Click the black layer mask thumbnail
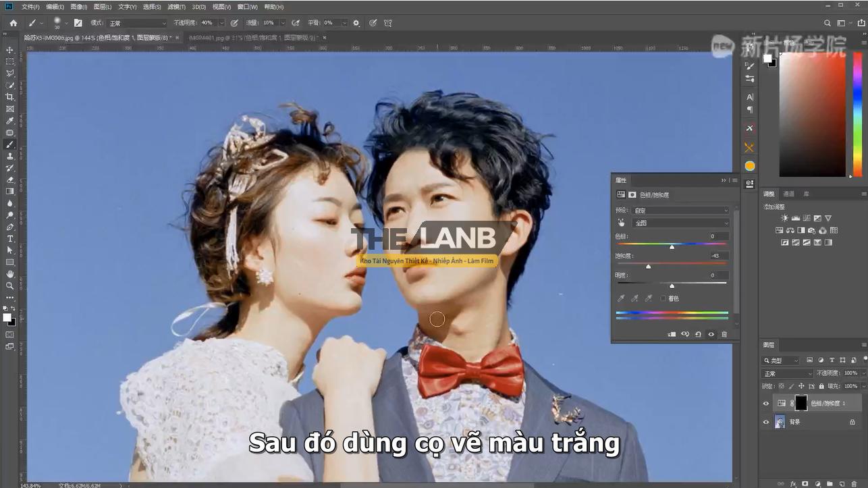The image size is (868, 488). (801, 404)
